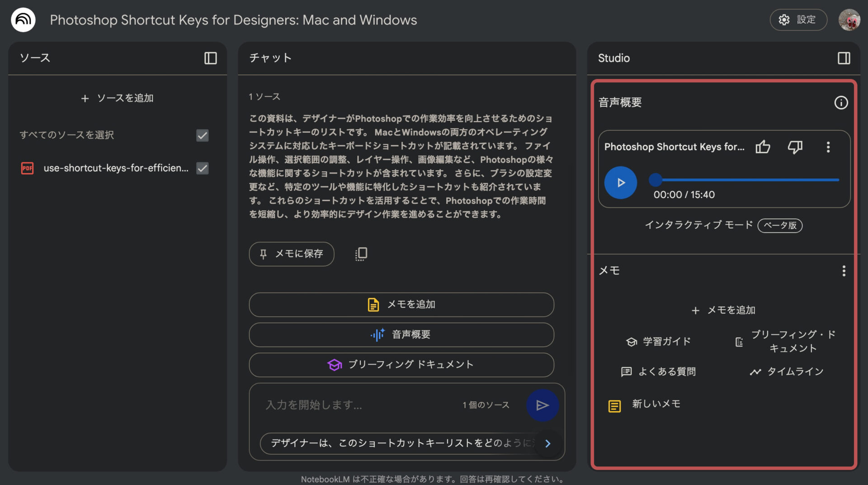868x485 pixels.
Task: Click the notebook title Photoshop Shortcut Keys for Designers
Action: [233, 20]
